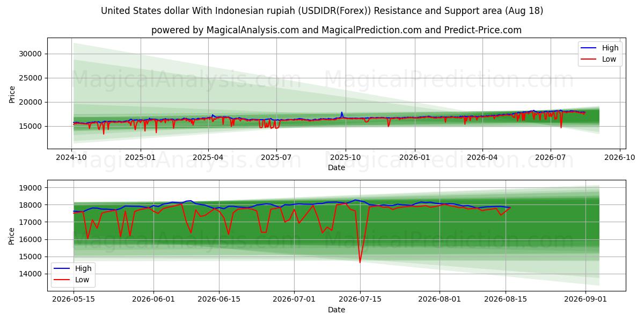Click the 2026-08-01 date tick label

click(440, 300)
